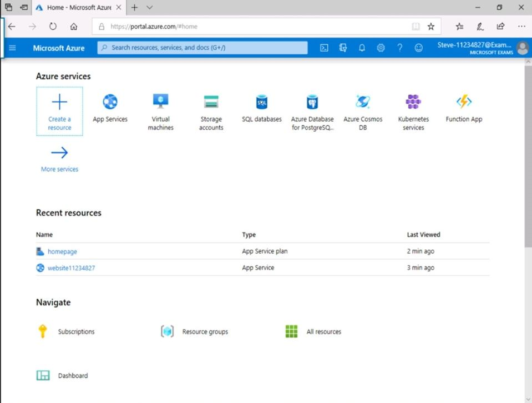532x403 pixels.
Task: Open Storage accounts service
Action: coord(211,112)
